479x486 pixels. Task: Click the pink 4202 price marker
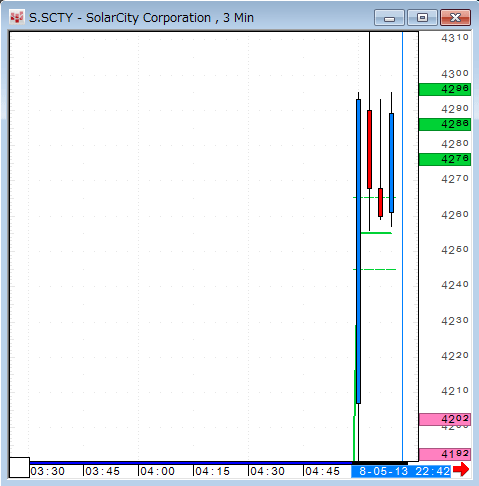point(445,419)
